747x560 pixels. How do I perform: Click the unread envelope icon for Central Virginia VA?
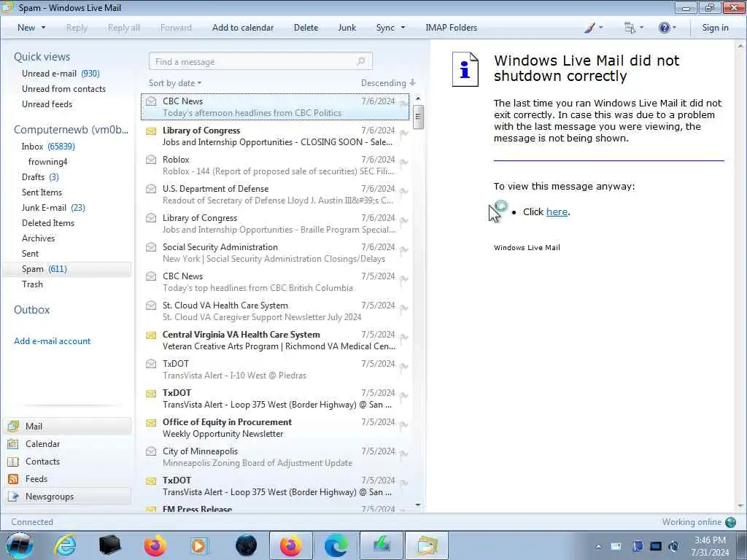pyautogui.click(x=151, y=335)
